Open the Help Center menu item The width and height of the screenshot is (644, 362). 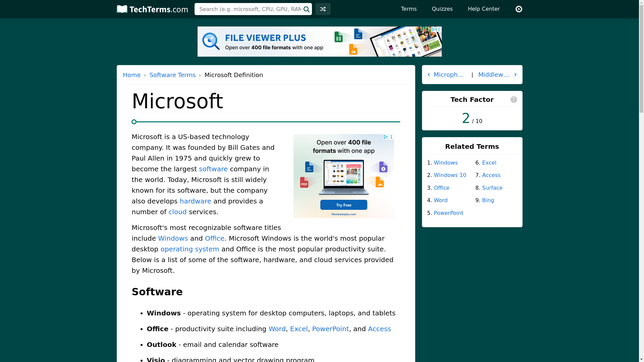[484, 9]
